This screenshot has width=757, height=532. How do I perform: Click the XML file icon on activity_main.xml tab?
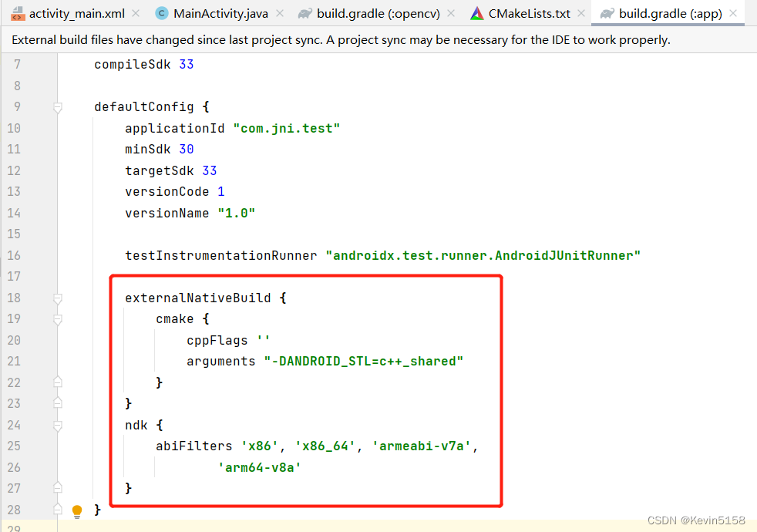click(19, 13)
